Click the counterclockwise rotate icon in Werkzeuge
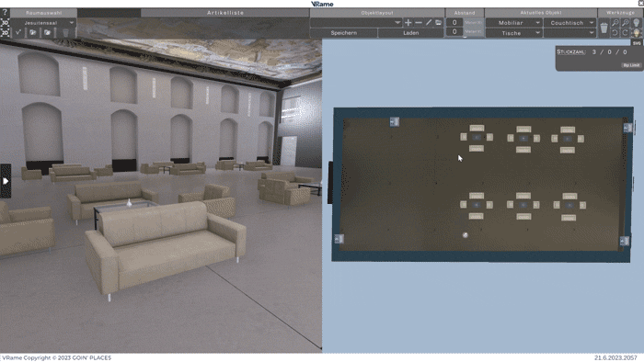 pyautogui.click(x=615, y=33)
